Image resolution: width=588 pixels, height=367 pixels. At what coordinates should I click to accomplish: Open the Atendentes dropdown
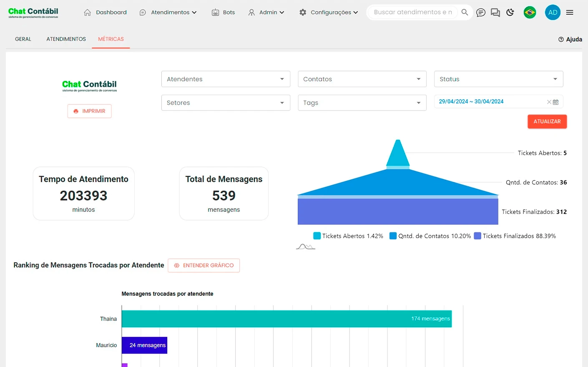coord(226,79)
